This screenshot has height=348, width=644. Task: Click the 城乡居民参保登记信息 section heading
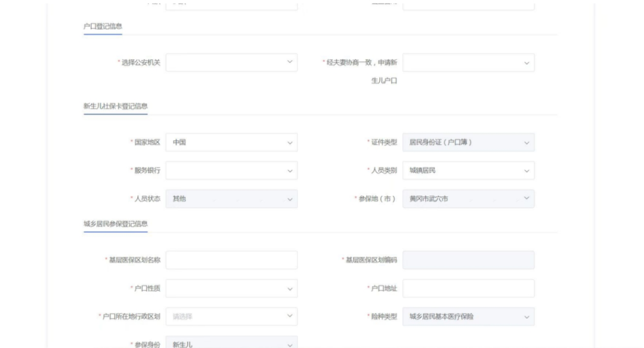(115, 224)
